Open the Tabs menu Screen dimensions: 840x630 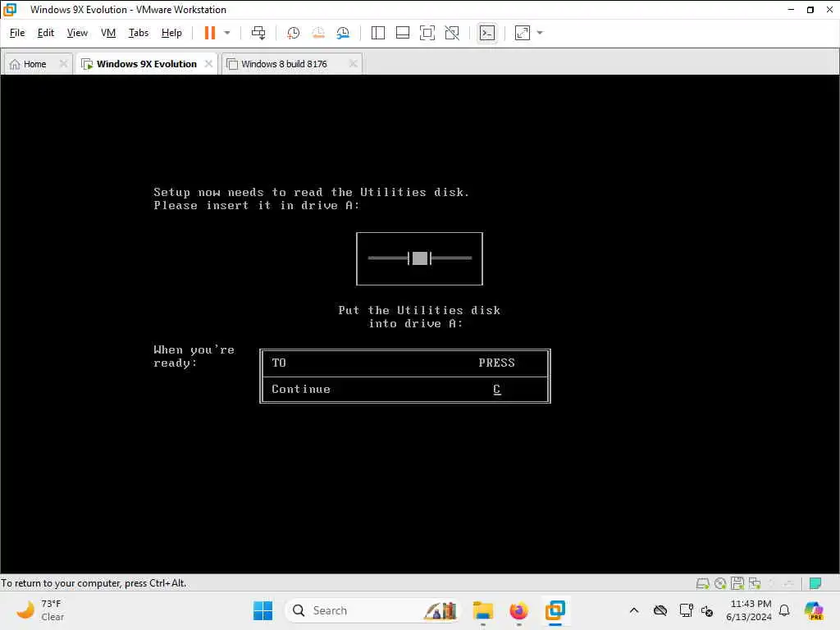[138, 33]
